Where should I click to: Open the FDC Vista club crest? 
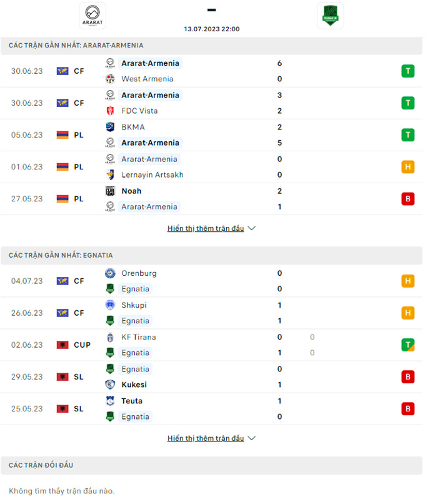point(110,111)
